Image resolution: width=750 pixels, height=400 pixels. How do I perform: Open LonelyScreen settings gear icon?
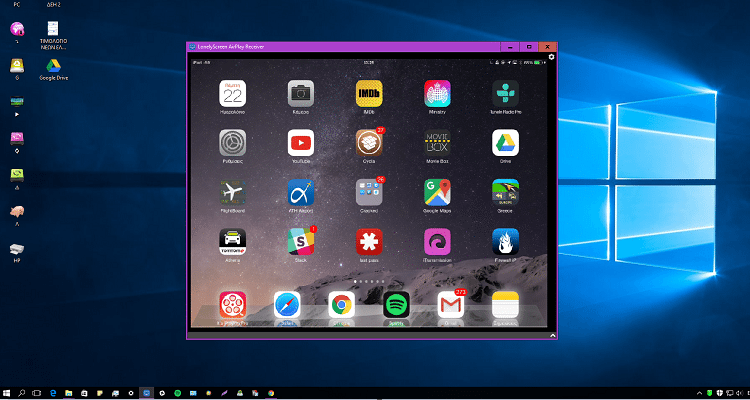[x=551, y=57]
